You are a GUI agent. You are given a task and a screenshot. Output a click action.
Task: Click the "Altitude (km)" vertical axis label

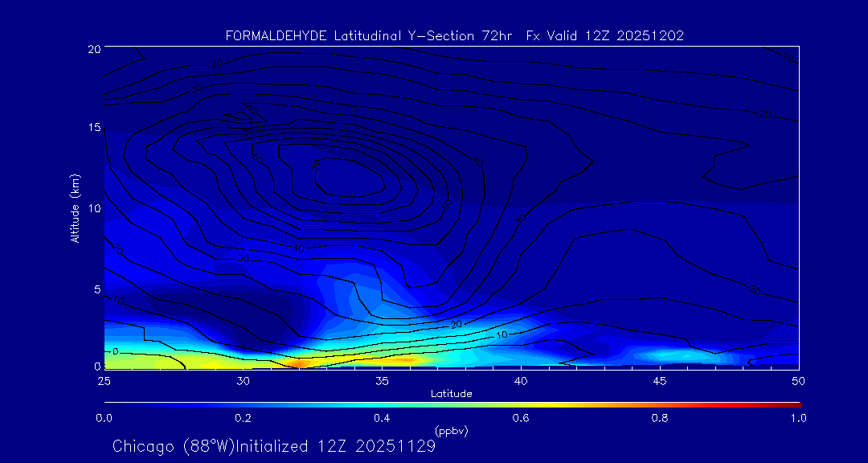coord(76,207)
